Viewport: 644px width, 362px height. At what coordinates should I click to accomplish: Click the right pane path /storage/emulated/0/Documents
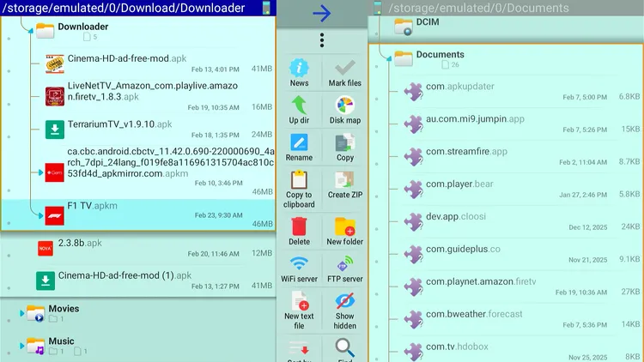[x=478, y=8]
